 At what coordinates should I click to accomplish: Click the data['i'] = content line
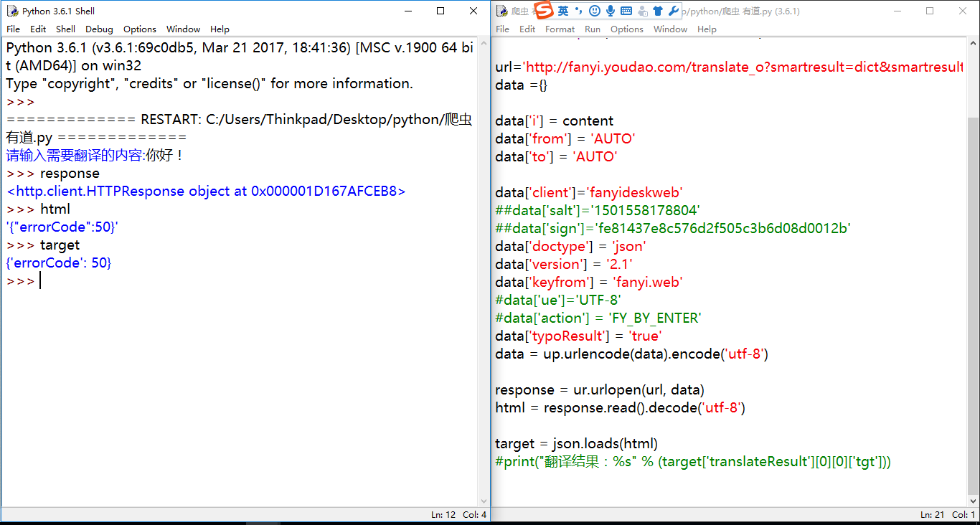point(555,120)
